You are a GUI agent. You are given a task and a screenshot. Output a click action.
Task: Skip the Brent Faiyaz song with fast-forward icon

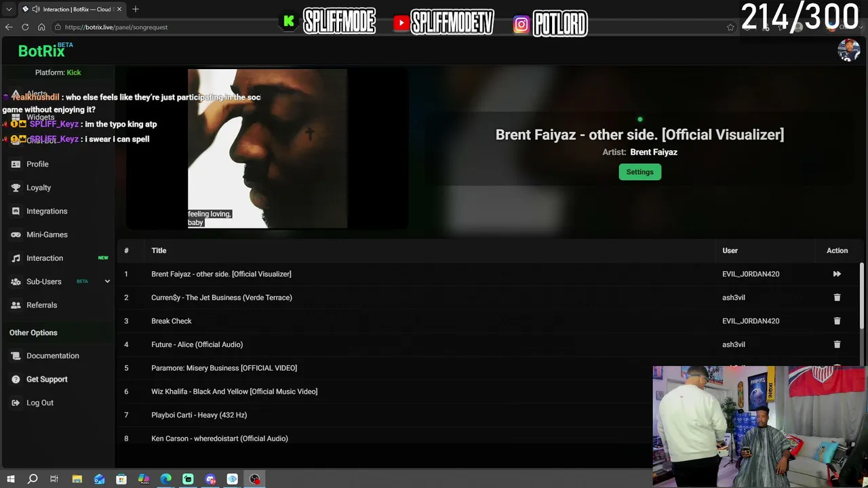(837, 274)
